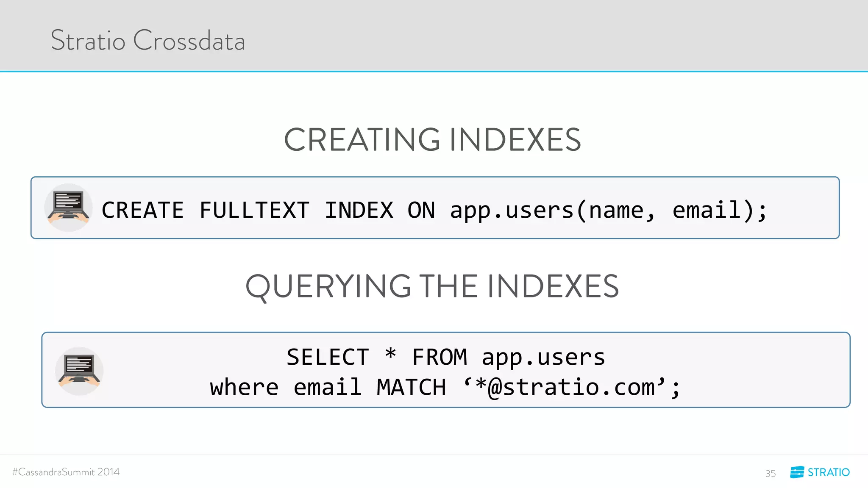Click the 'where email MATCH' query line
The image size is (868, 488).
445,387
